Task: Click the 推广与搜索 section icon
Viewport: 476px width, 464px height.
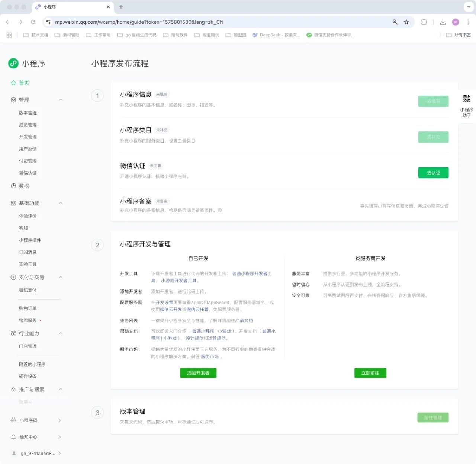Action: (13, 389)
